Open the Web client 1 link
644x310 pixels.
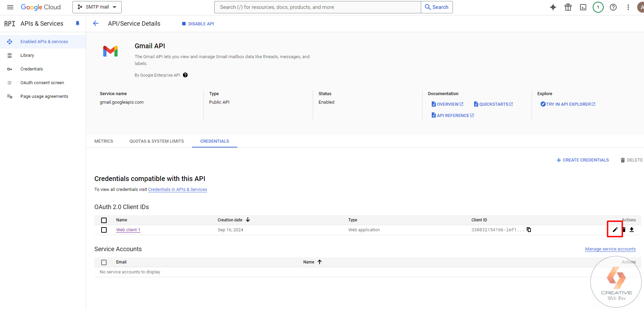[x=128, y=230]
